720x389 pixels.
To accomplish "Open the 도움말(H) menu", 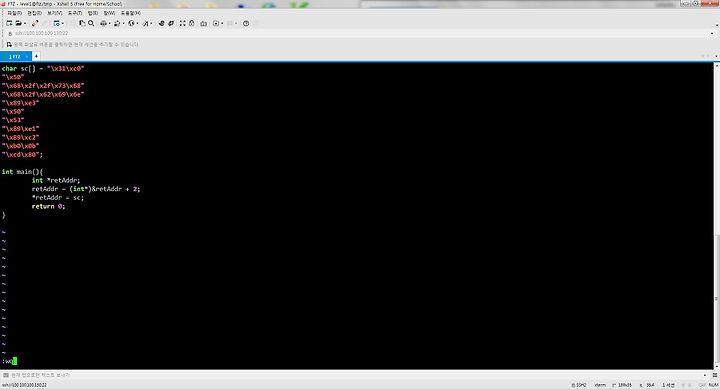I will pyautogui.click(x=130, y=13).
